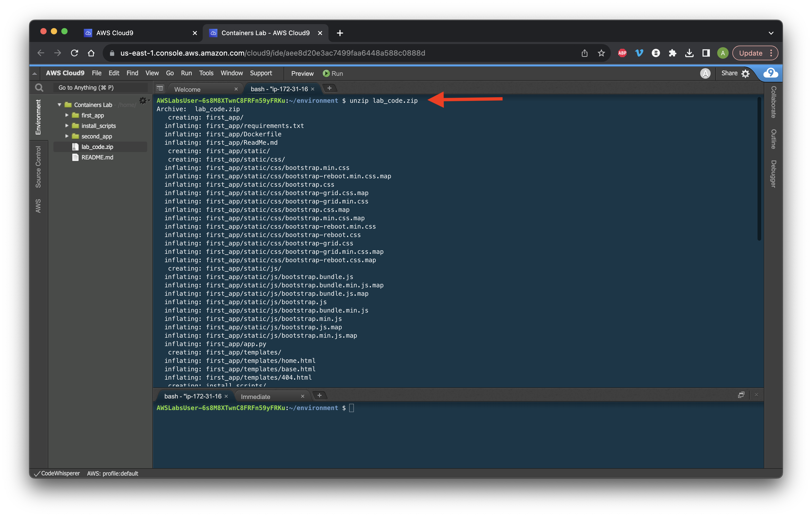
Task: Click the share page icon in address bar
Action: (x=584, y=53)
